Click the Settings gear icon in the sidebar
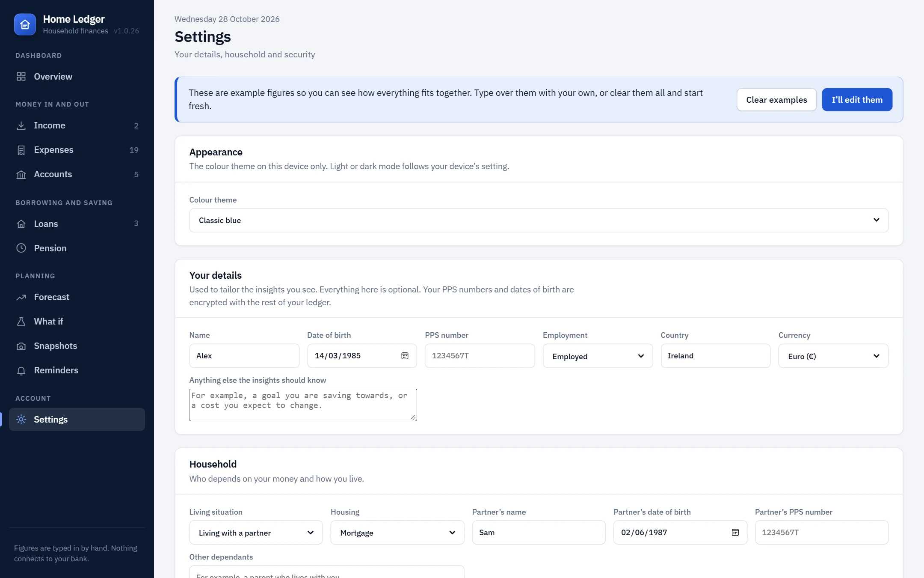 pos(21,420)
